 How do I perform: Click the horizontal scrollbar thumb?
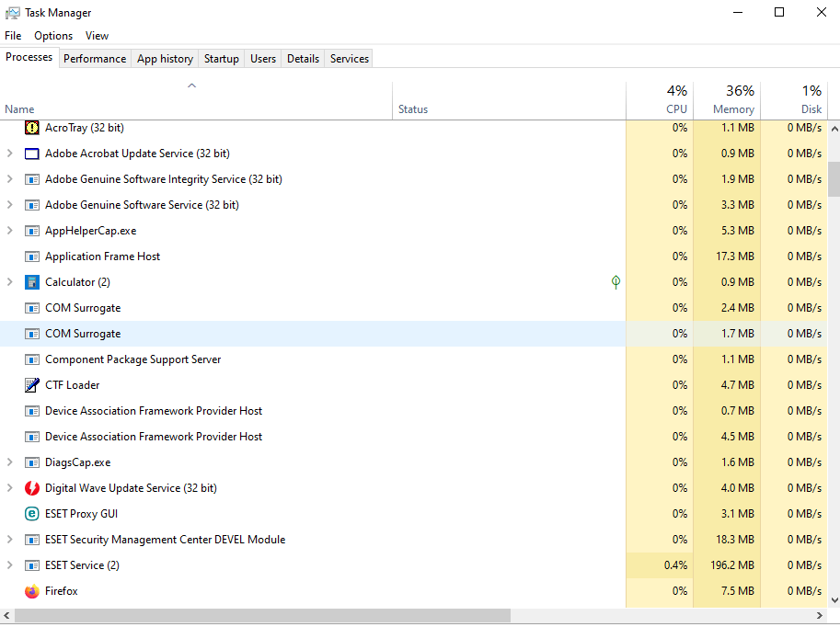coord(262,615)
